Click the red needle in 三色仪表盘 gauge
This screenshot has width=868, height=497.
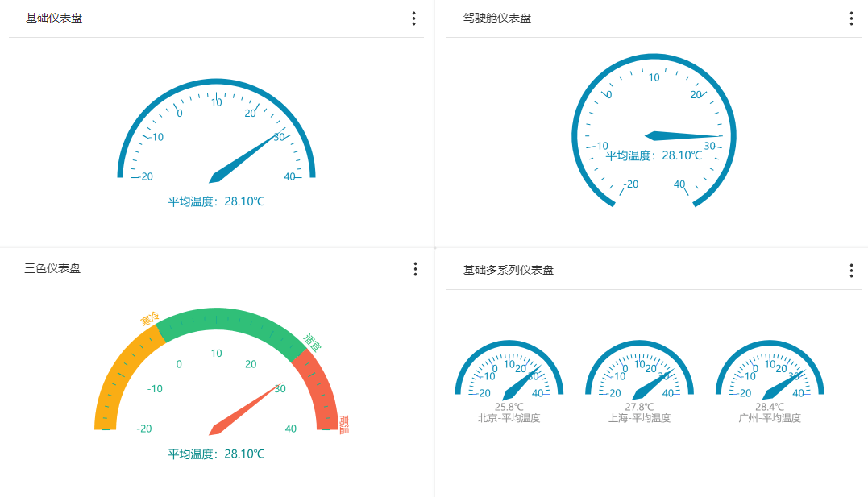coord(242,411)
